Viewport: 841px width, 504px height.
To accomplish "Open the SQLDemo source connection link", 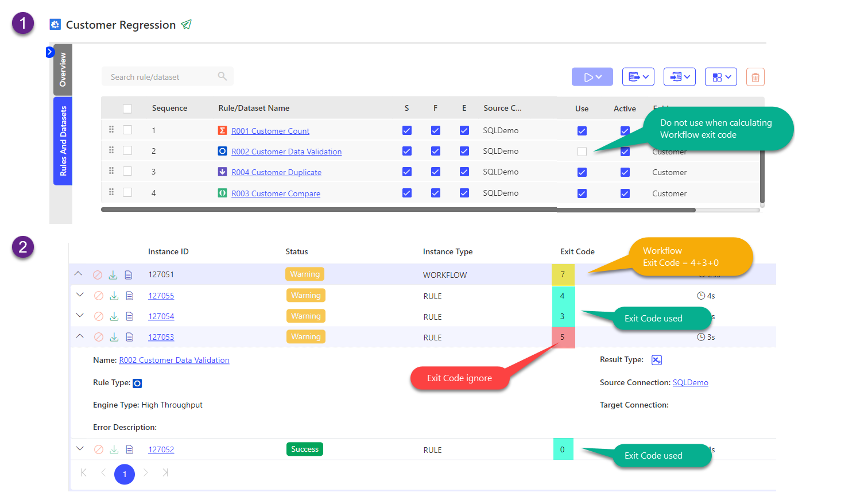I will click(691, 382).
